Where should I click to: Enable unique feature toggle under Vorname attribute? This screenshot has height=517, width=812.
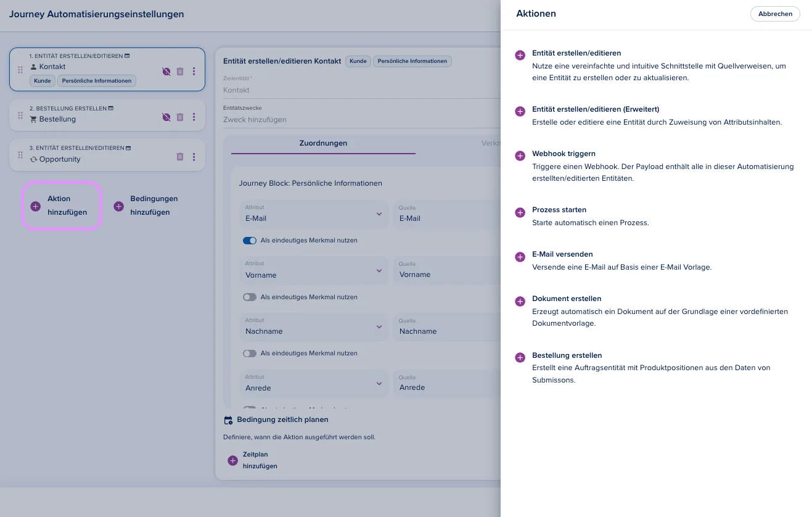coord(250,297)
